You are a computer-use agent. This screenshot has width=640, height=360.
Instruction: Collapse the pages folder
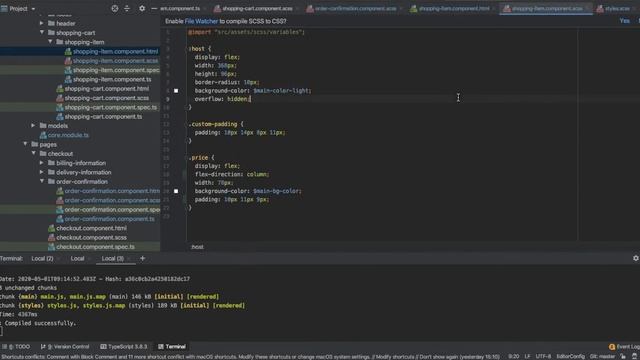click(x=25, y=144)
